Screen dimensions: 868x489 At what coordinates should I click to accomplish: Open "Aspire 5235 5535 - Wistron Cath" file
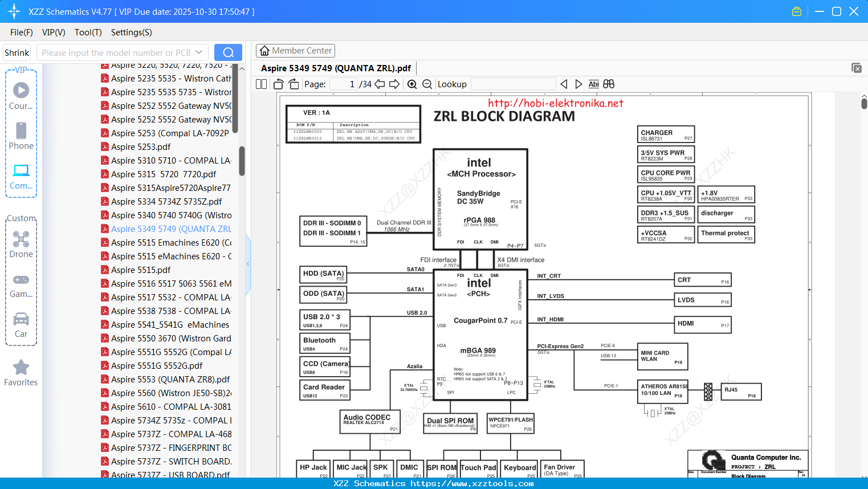click(166, 79)
